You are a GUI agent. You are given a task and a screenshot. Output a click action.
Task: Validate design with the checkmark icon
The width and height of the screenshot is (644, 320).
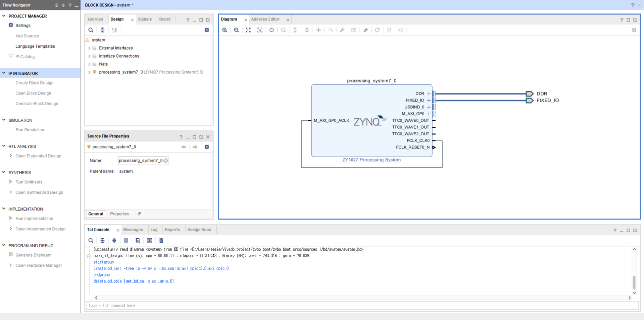[354, 30]
